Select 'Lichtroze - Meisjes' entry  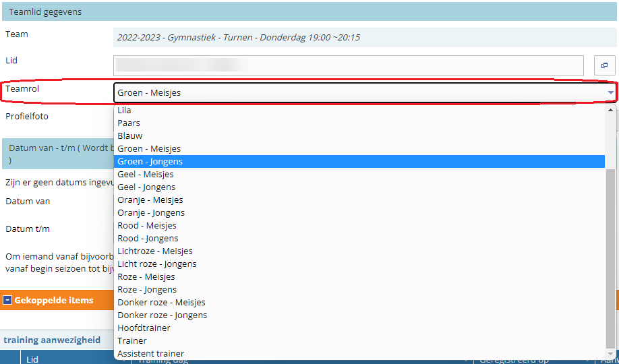(155, 251)
